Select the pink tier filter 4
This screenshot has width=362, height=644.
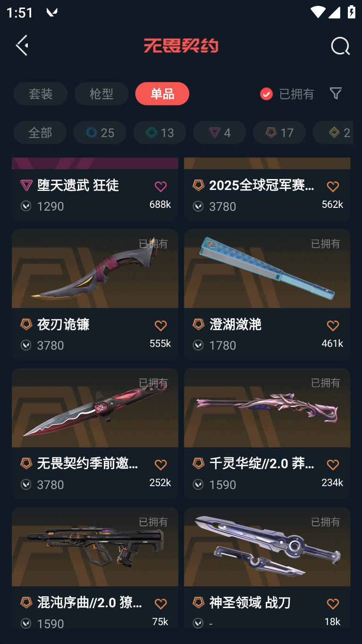pyautogui.click(x=219, y=132)
